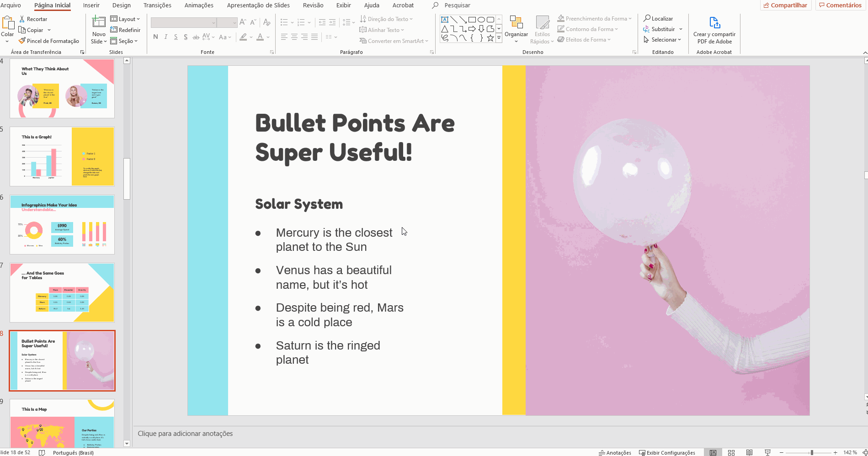This screenshot has width=868, height=456.
Task: Click the Compartilhar button
Action: [785, 5]
